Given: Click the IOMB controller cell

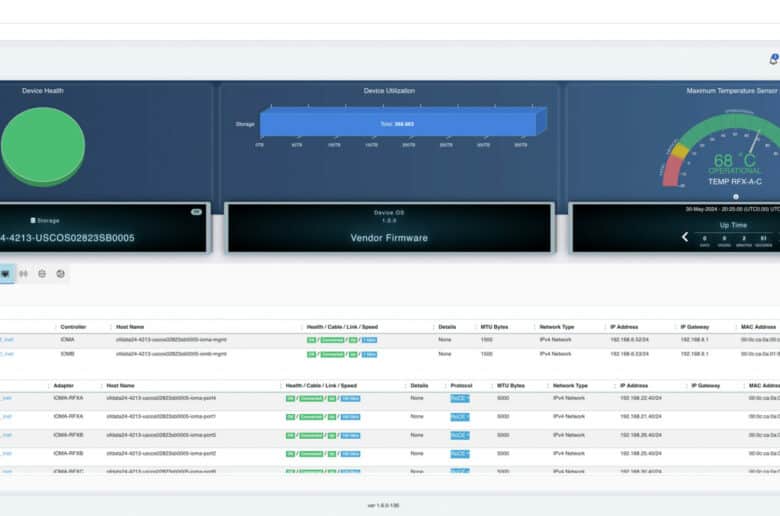Looking at the screenshot, I should click(x=67, y=354).
